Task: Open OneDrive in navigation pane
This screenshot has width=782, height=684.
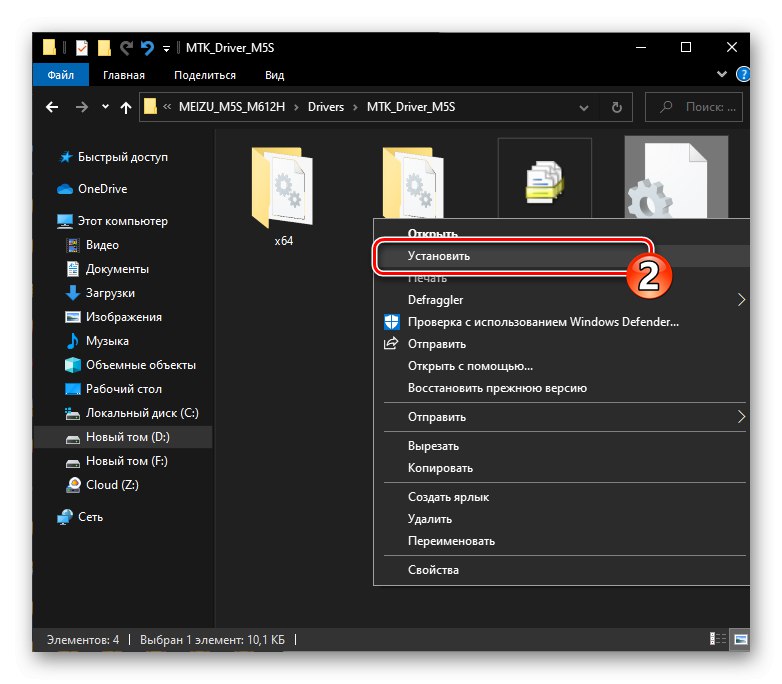Action: [102, 189]
